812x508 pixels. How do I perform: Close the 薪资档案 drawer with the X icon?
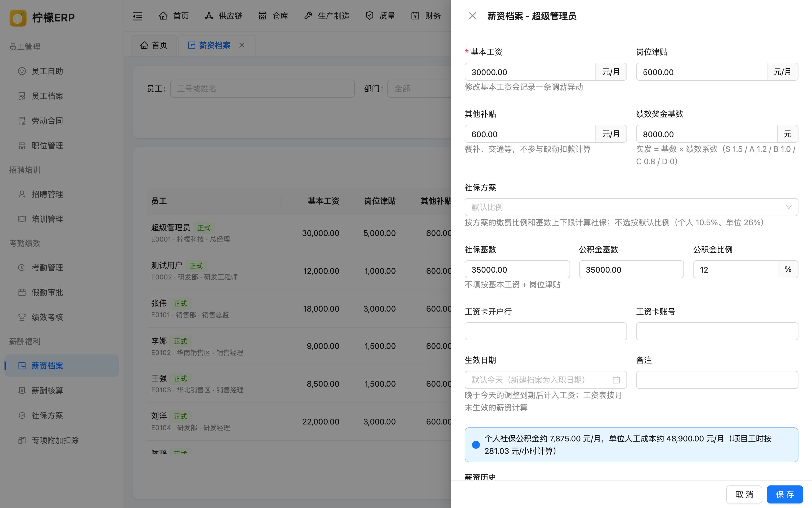click(x=473, y=16)
